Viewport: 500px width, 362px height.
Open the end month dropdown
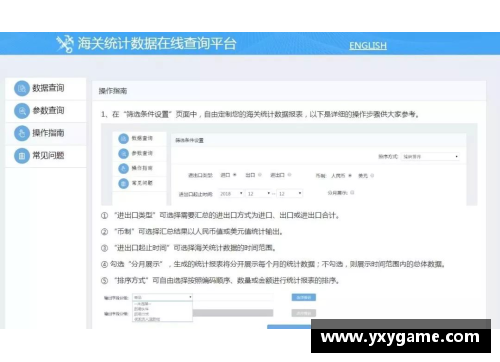[x=290, y=194]
